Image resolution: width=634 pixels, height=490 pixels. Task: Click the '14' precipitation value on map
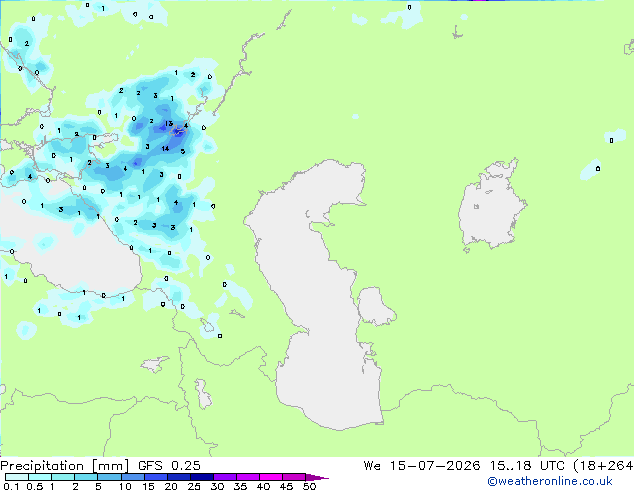[165, 149]
